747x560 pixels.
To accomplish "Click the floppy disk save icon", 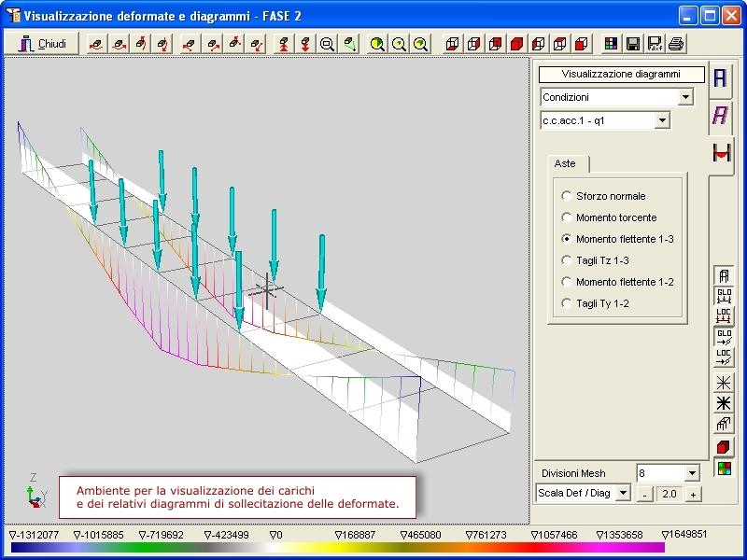I will [633, 44].
